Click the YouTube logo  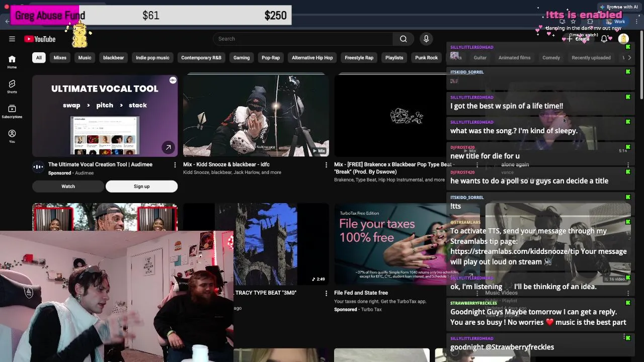coord(40,39)
